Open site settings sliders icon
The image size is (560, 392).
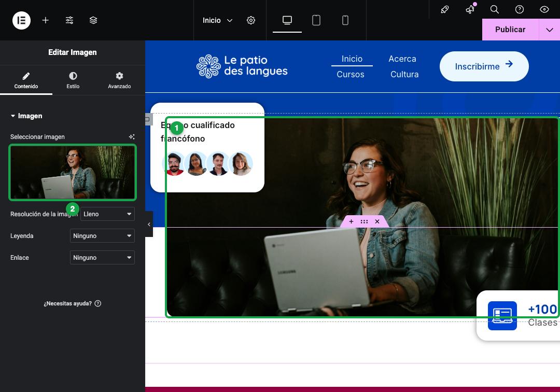click(x=69, y=20)
